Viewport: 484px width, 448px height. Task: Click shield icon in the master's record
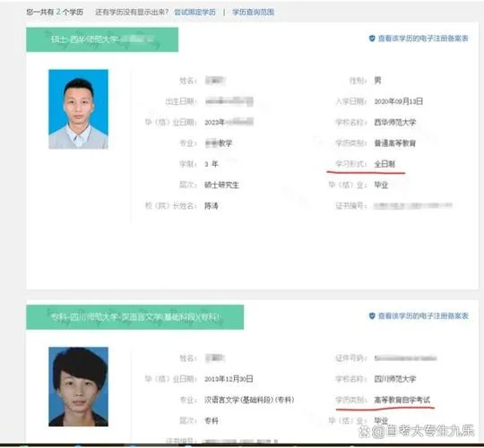click(x=372, y=39)
